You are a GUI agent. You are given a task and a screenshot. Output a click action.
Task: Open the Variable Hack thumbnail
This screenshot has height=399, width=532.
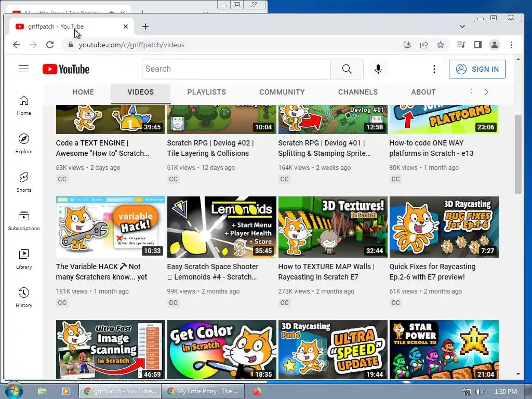click(111, 227)
